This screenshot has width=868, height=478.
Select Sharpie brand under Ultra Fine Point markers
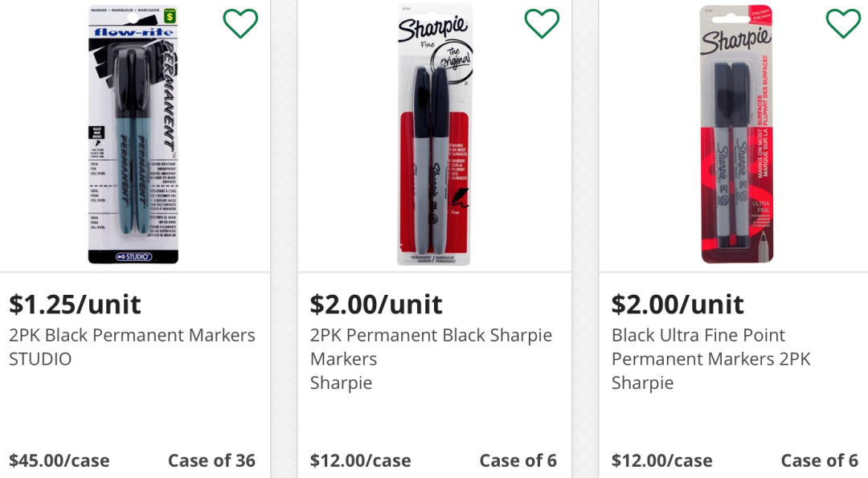coord(642,382)
